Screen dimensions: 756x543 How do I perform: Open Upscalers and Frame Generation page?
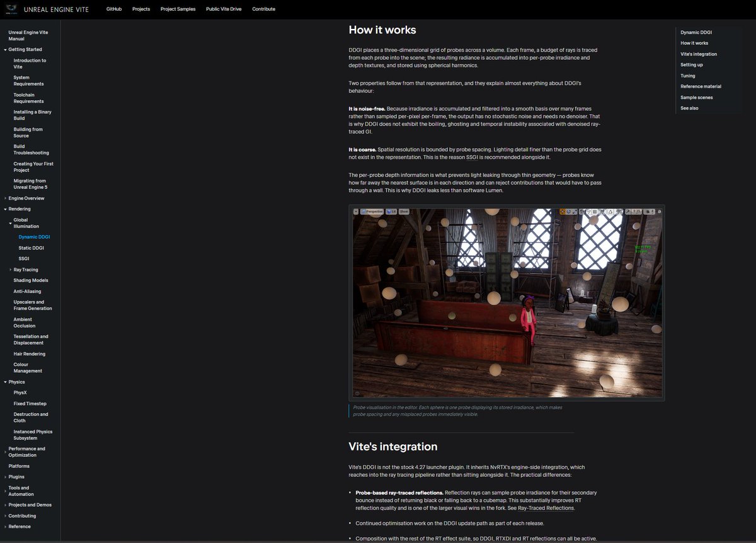pos(33,305)
